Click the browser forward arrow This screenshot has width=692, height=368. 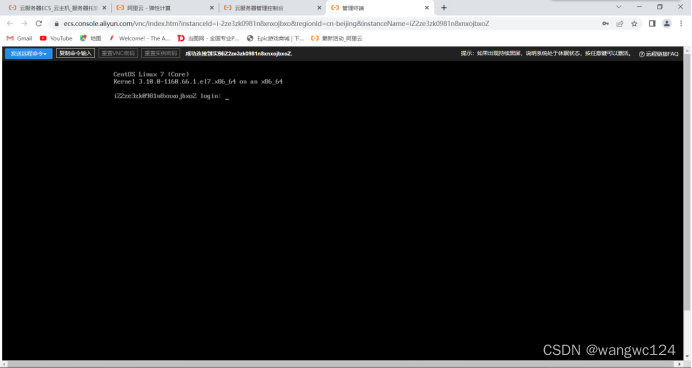pos(24,23)
